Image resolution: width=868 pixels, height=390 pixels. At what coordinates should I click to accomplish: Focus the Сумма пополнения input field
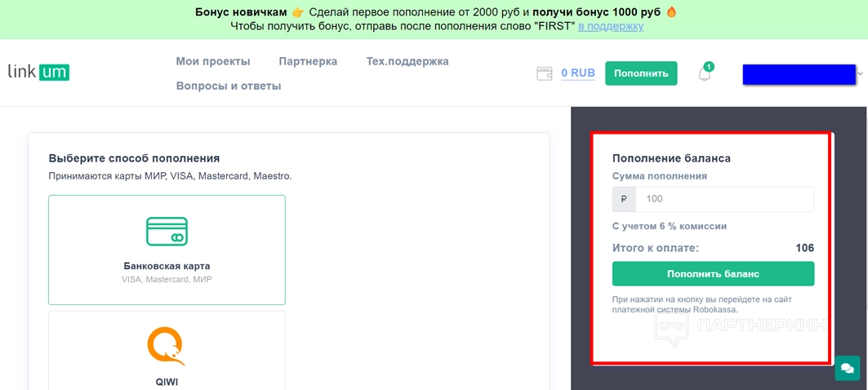click(x=724, y=199)
